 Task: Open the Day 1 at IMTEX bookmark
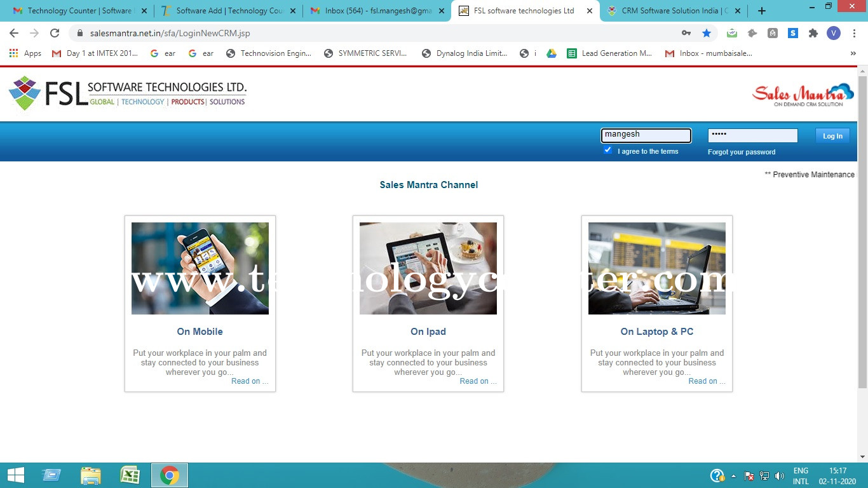[x=95, y=53]
